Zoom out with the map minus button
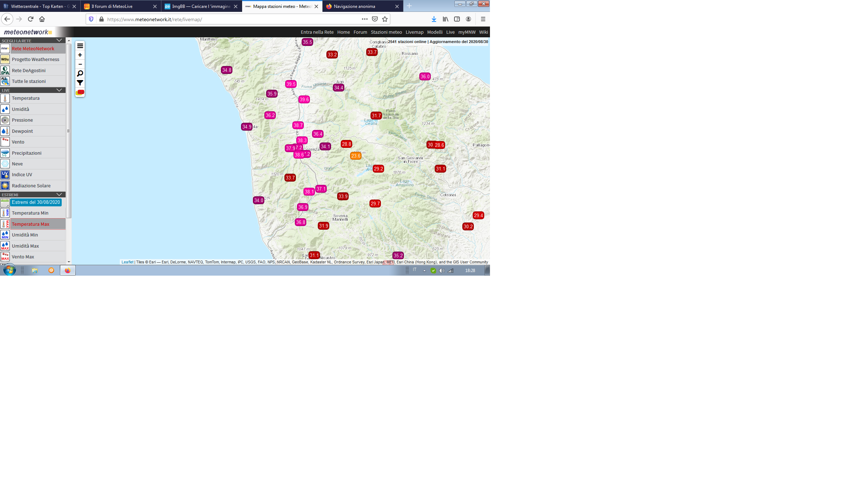This screenshot has width=868, height=501. coord(80,64)
